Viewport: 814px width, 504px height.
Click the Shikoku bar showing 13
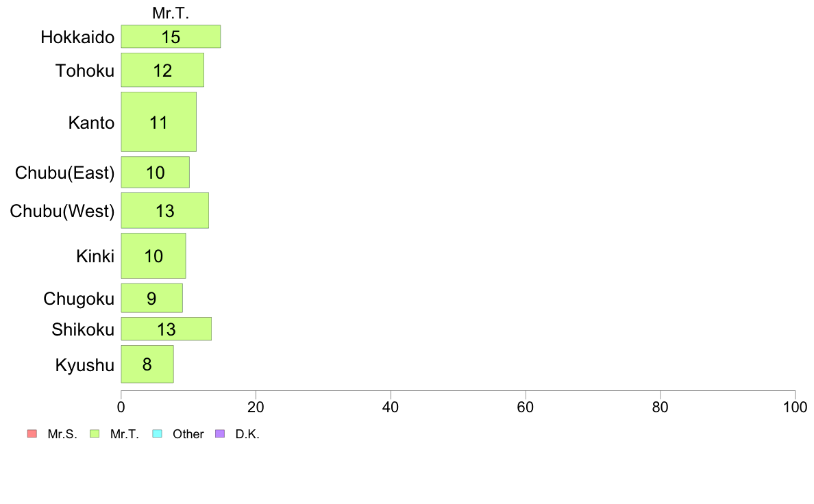point(166,329)
